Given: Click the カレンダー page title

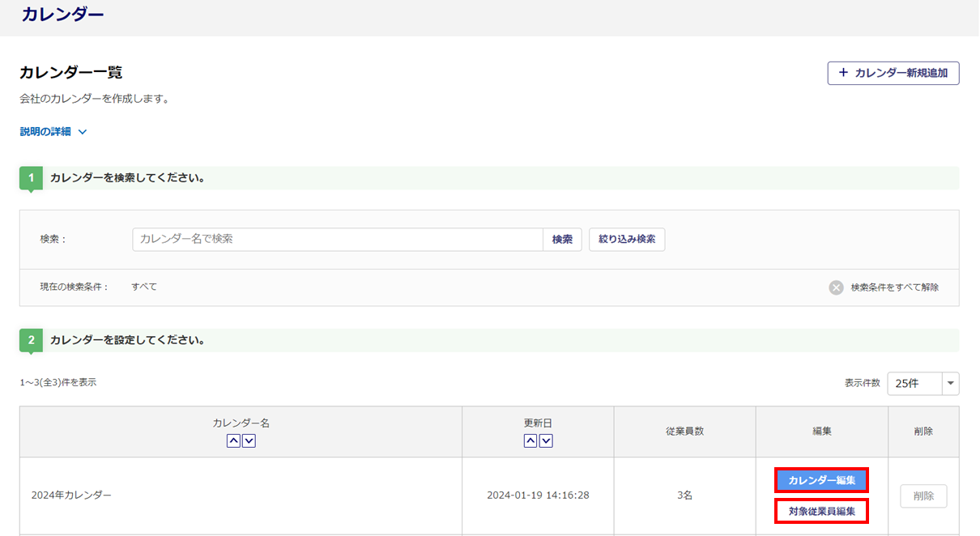Looking at the screenshot, I should [62, 15].
